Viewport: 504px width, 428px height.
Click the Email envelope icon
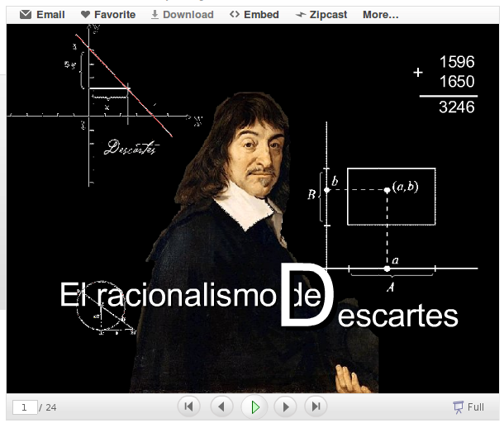tap(26, 15)
